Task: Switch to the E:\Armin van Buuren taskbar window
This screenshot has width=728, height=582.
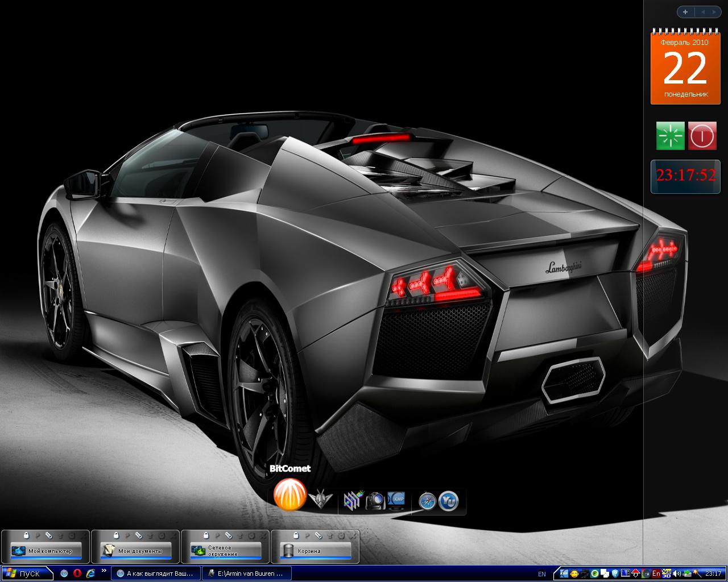Action: [x=248, y=573]
